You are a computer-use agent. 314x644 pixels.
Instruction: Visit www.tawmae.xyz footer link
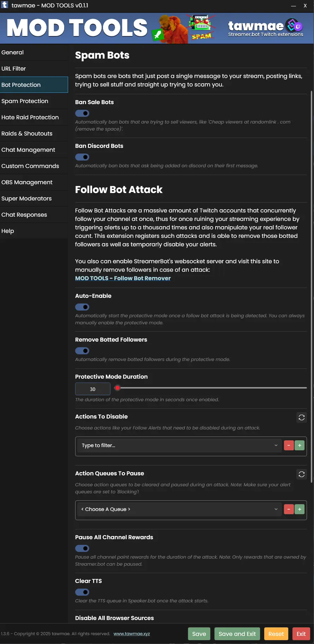coord(132,634)
